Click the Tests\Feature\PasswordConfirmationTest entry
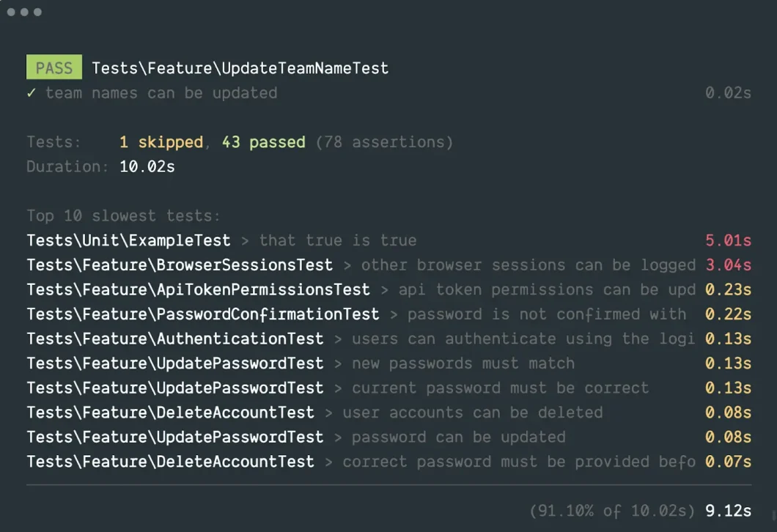The width and height of the screenshot is (777, 532). coord(202,314)
